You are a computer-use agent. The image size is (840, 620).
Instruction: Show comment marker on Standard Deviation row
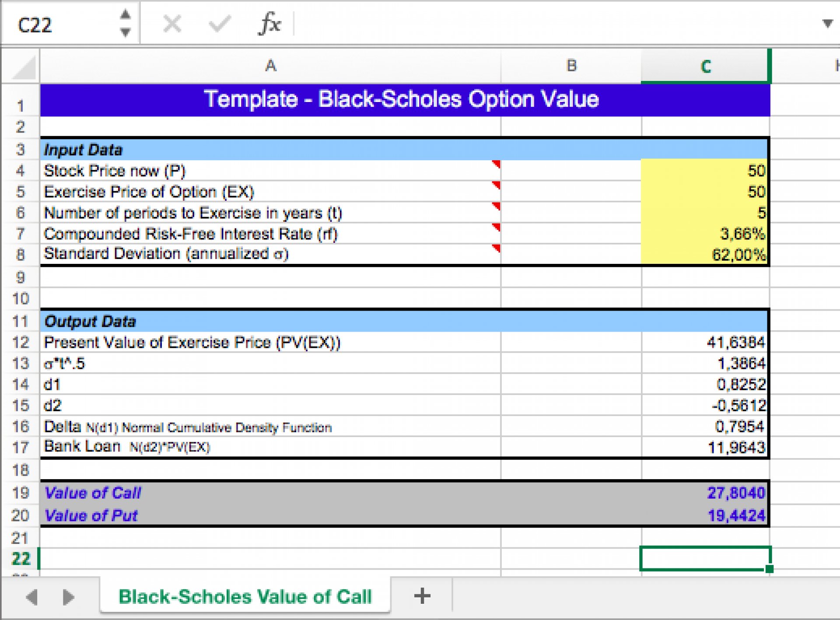[x=496, y=248]
